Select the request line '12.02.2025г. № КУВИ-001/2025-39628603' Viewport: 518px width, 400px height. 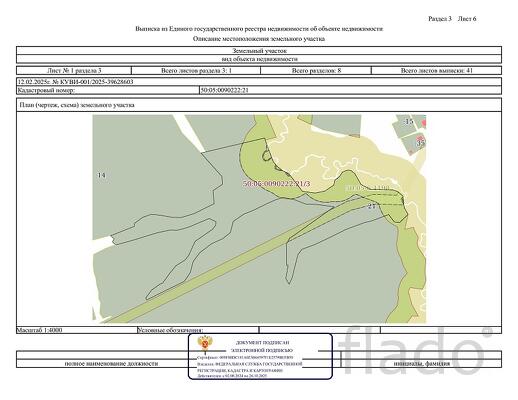(75, 82)
